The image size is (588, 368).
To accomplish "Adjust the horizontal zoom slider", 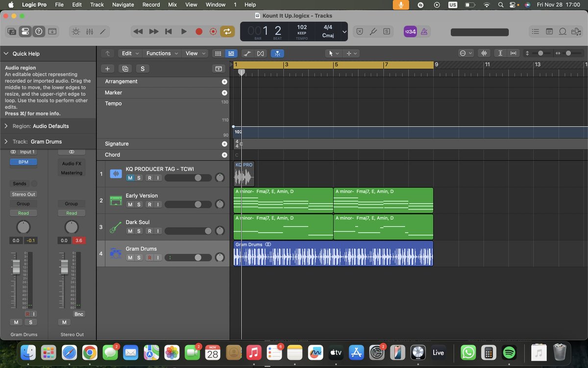I will [x=568, y=53].
